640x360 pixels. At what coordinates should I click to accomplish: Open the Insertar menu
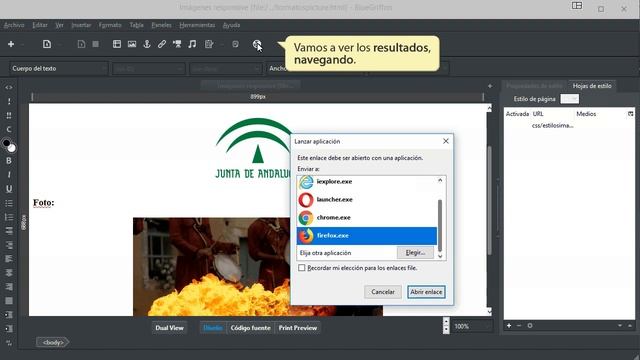pyautogui.click(x=81, y=25)
